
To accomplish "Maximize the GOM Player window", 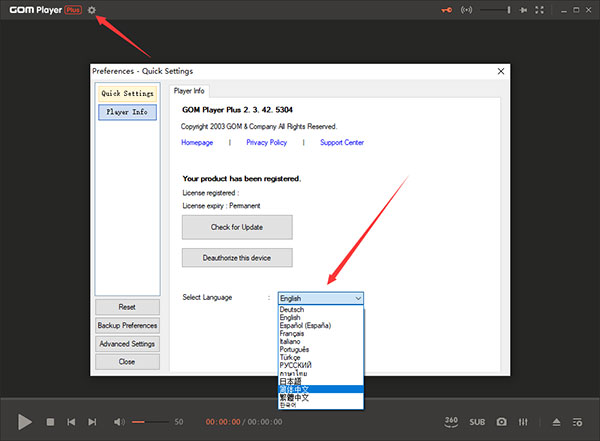I will [576, 10].
